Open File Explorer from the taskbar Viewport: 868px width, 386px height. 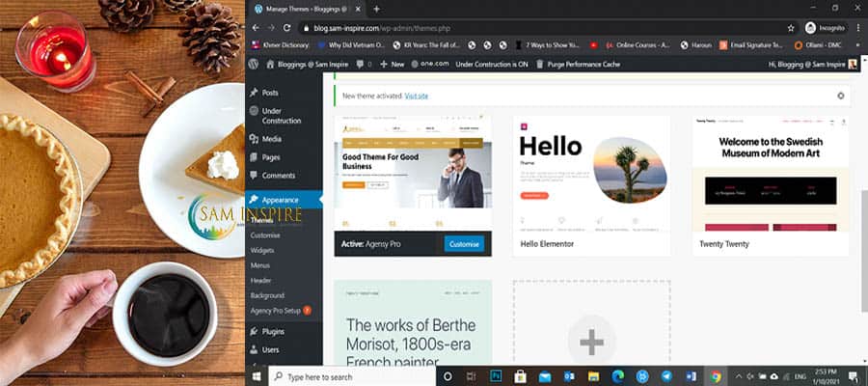593,376
